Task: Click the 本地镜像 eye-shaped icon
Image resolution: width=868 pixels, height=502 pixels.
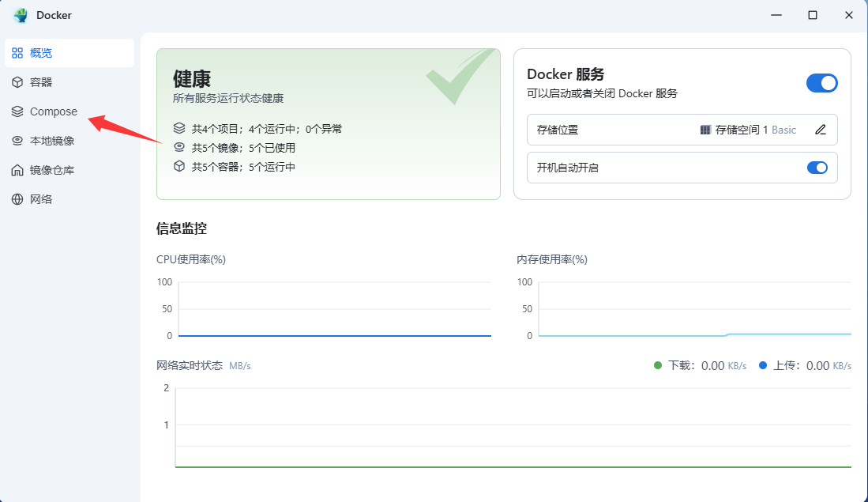Action: tap(17, 141)
